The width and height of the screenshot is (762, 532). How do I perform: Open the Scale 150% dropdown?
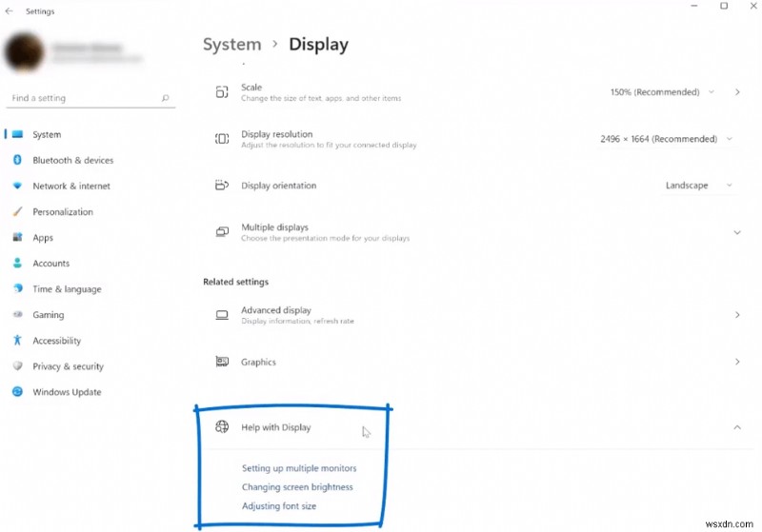click(662, 91)
